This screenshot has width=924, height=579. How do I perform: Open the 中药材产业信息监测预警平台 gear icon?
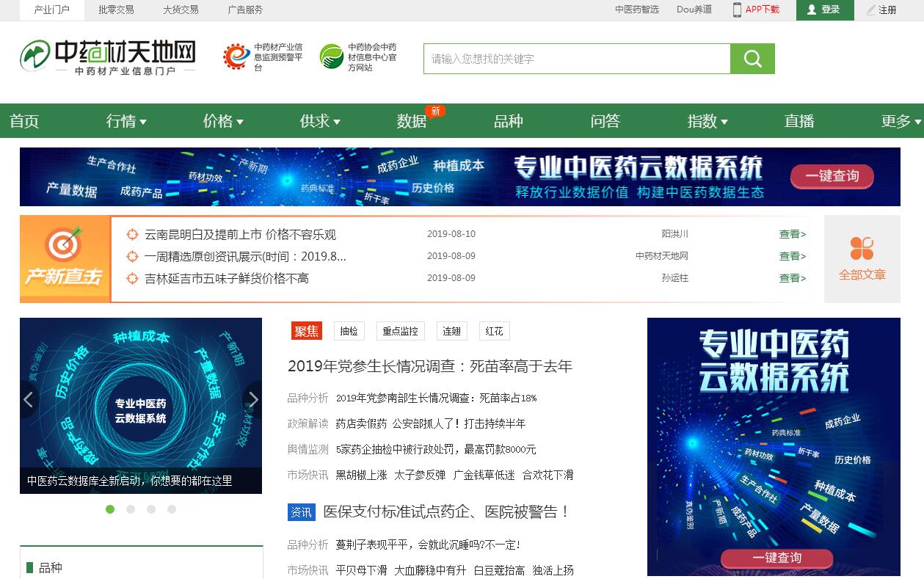(x=236, y=57)
